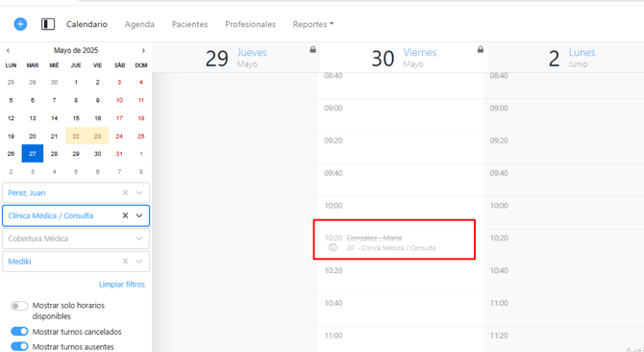The image size is (644, 352).
Task: Select May 15 in mini calendar
Action: (x=76, y=118)
